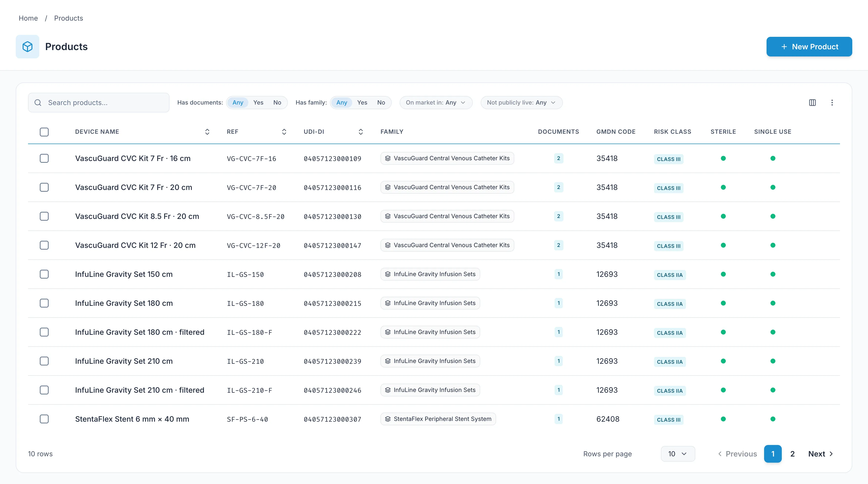The width and height of the screenshot is (868, 484).
Task: Open InfuLine Gravity Set 210 cm filtered product
Action: pos(140,390)
